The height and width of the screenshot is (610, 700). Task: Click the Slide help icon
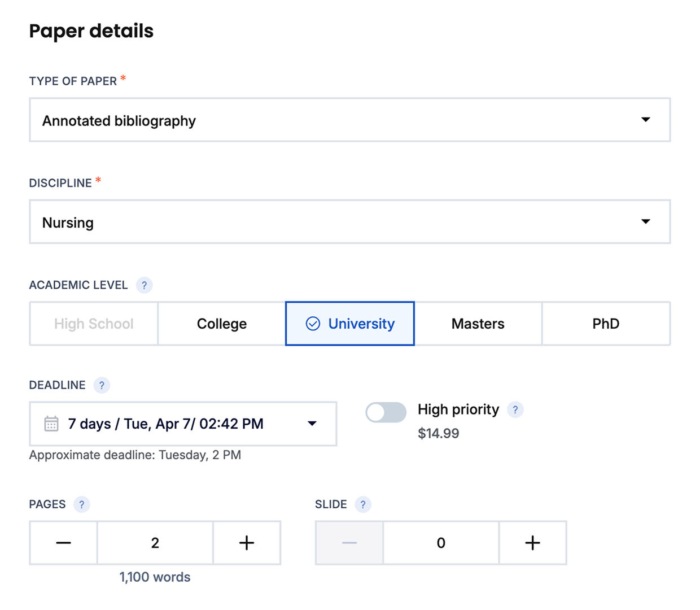(363, 504)
